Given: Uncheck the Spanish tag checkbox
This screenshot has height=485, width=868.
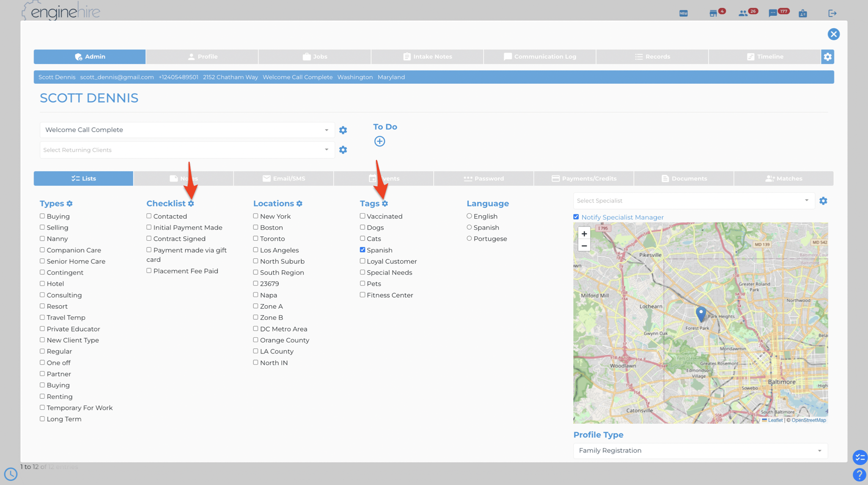Looking at the screenshot, I should pos(363,249).
